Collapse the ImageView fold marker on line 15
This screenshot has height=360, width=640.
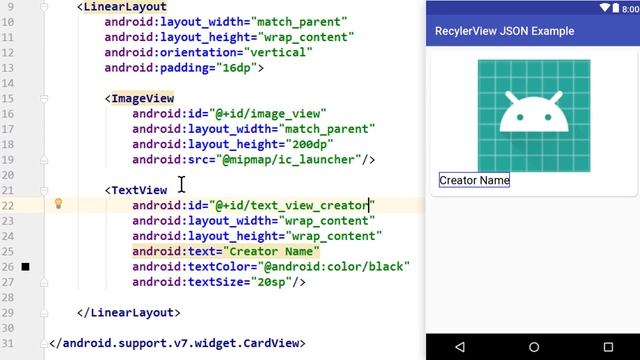44,98
